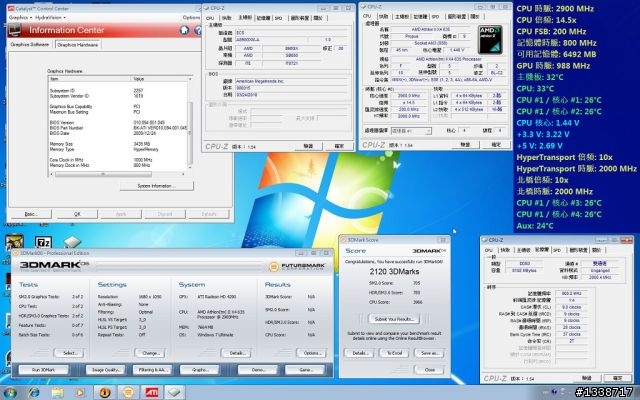Open the Graphics dropdown menu in Catalyst

click(20, 18)
